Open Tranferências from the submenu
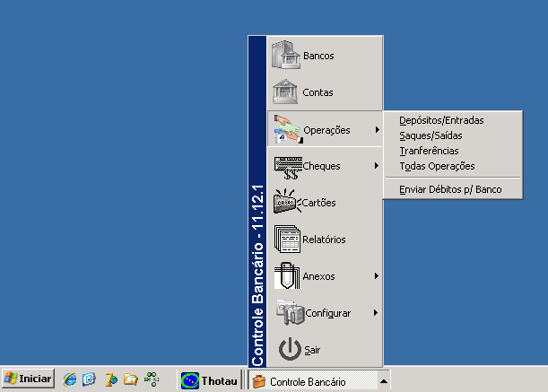This screenshot has width=548, height=392. pyautogui.click(x=429, y=151)
